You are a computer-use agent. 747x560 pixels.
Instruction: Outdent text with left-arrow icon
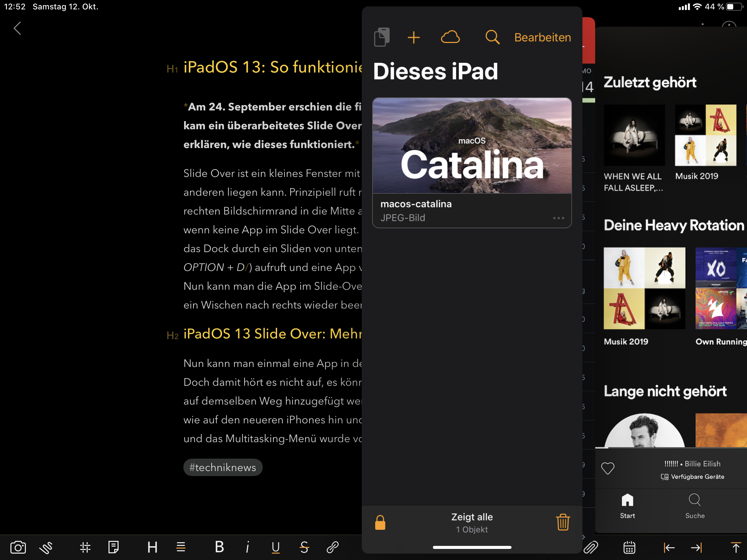669,548
